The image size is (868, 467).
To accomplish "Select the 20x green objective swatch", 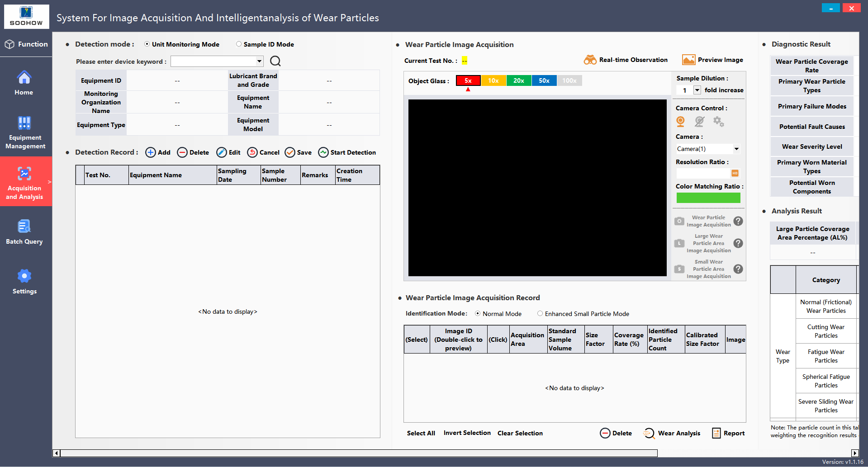I will tap(519, 80).
